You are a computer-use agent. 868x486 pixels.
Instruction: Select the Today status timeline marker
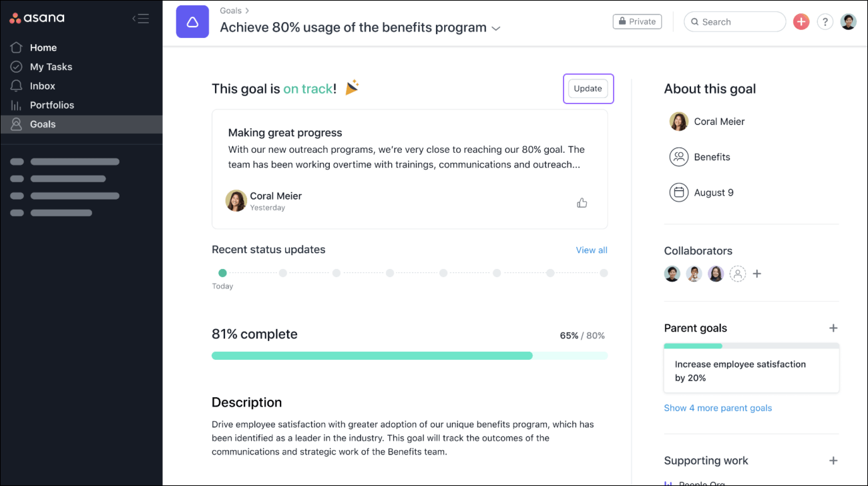coord(222,273)
